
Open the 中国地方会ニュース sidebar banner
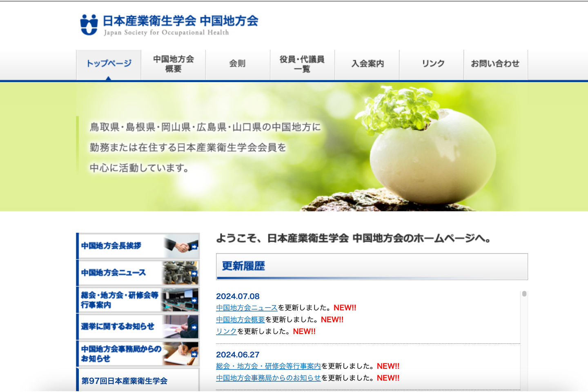tap(138, 273)
